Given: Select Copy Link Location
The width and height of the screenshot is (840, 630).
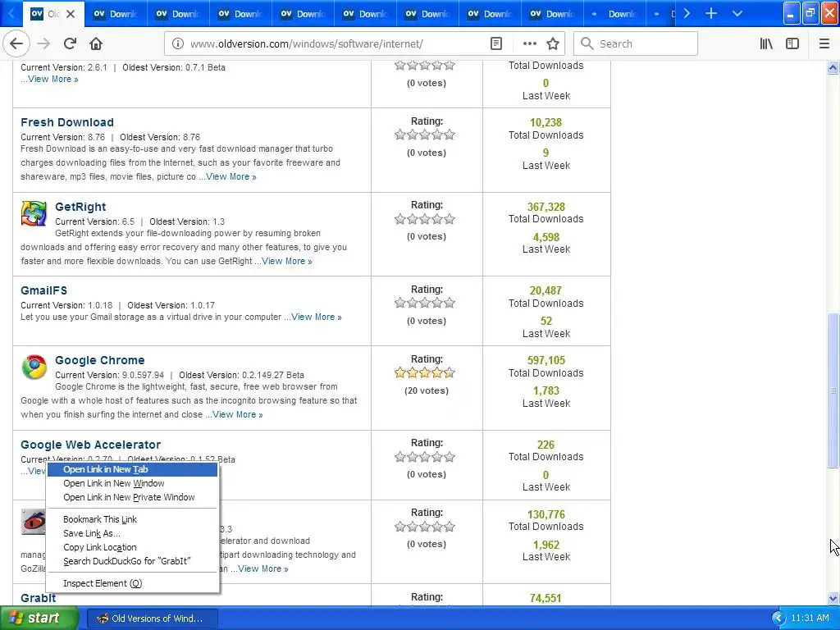Looking at the screenshot, I should pyautogui.click(x=132, y=547).
